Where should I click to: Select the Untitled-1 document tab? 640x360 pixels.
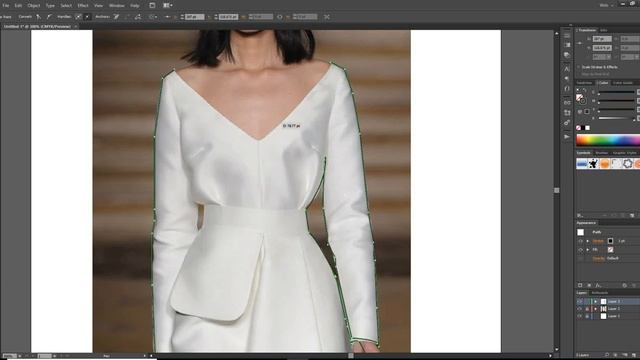tap(37, 27)
